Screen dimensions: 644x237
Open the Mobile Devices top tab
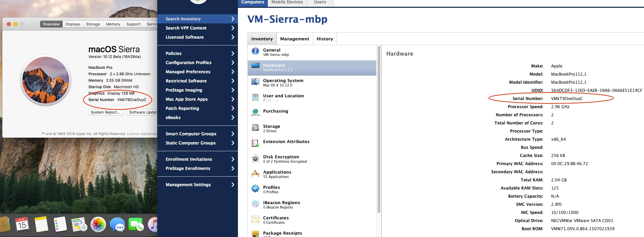pos(287,3)
